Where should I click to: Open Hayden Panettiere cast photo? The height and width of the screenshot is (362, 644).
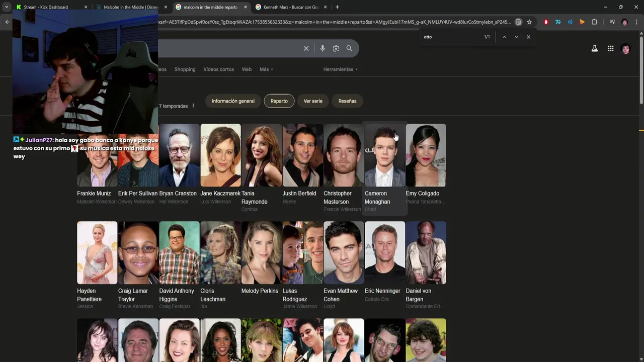[x=97, y=253]
